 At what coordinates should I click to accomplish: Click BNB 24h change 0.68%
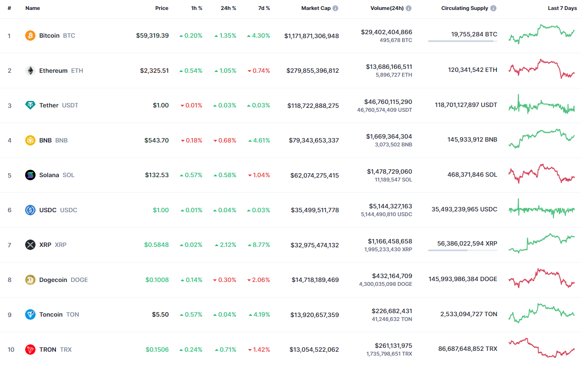(224, 140)
